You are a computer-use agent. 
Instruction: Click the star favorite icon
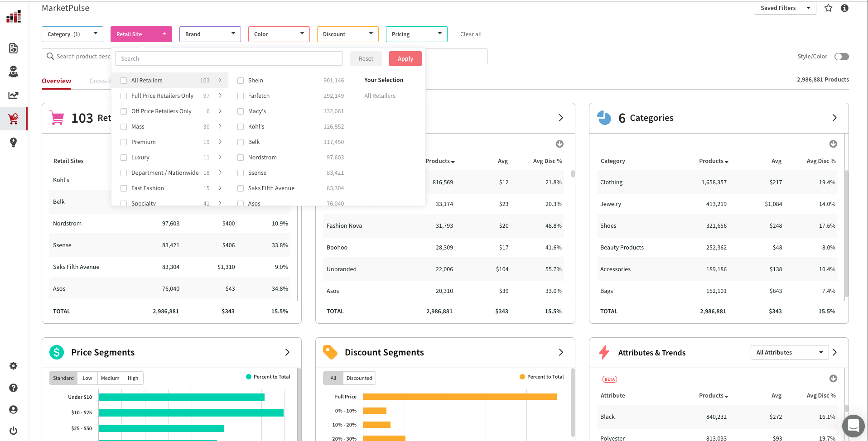[828, 8]
